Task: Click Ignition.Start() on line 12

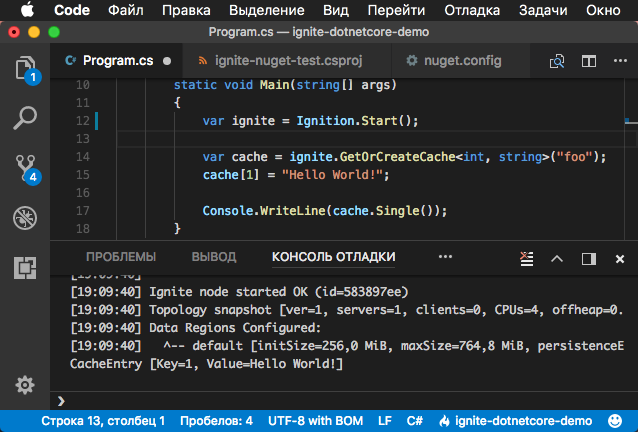Action: coord(357,121)
